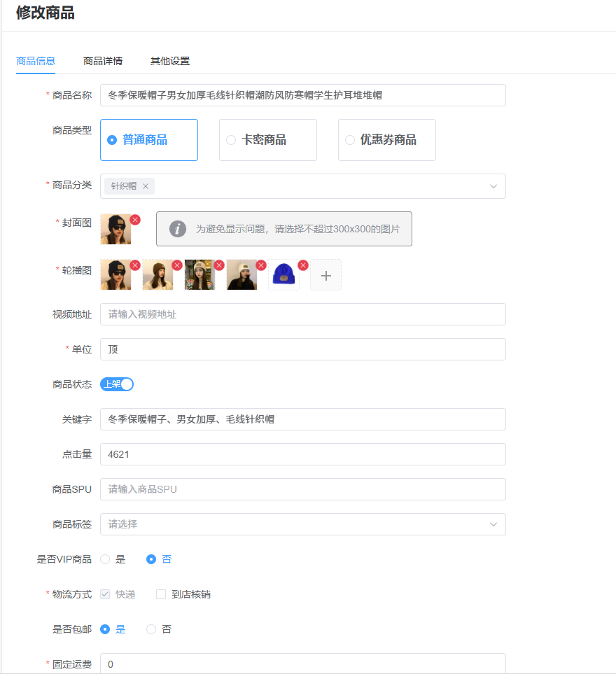Click the 视频地址 input field

pos(302,314)
